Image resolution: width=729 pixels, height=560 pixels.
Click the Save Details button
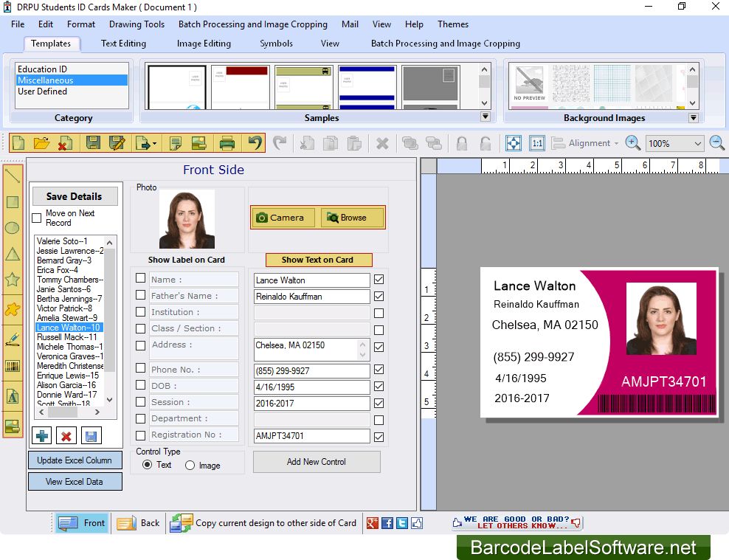tap(75, 196)
